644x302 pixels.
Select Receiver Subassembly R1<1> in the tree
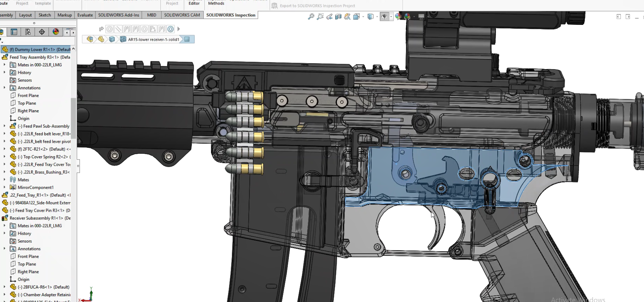click(36, 218)
